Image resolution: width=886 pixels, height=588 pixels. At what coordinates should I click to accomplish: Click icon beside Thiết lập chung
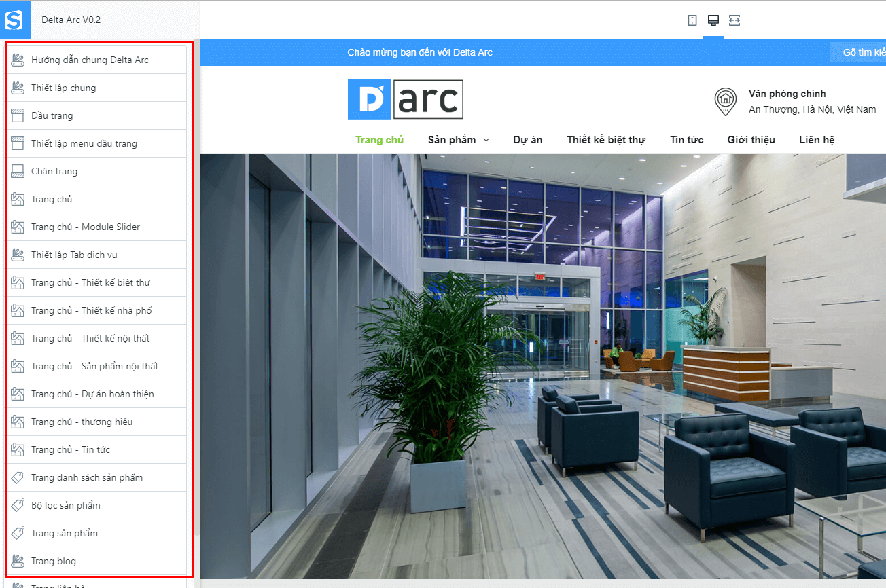point(18,88)
